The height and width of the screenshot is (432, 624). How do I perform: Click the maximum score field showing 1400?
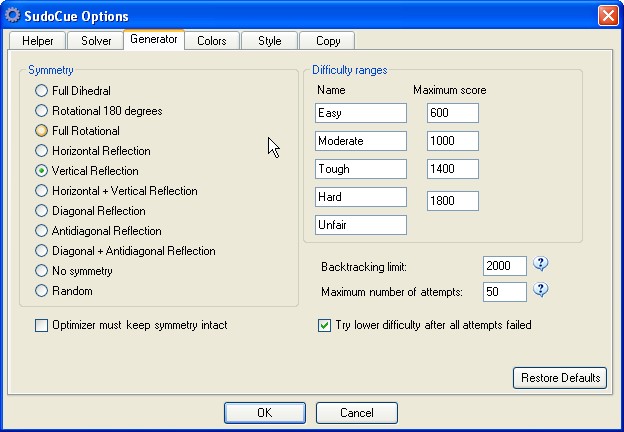click(x=452, y=169)
